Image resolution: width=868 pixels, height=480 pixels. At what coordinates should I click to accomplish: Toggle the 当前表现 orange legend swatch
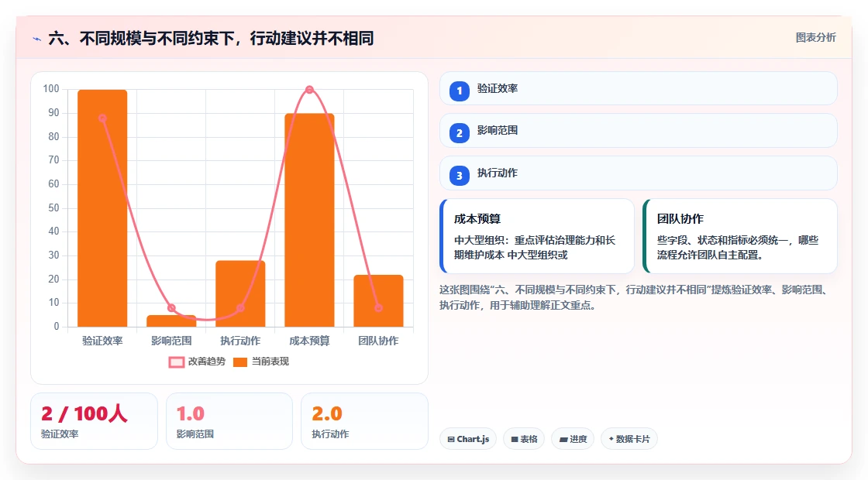(x=240, y=362)
